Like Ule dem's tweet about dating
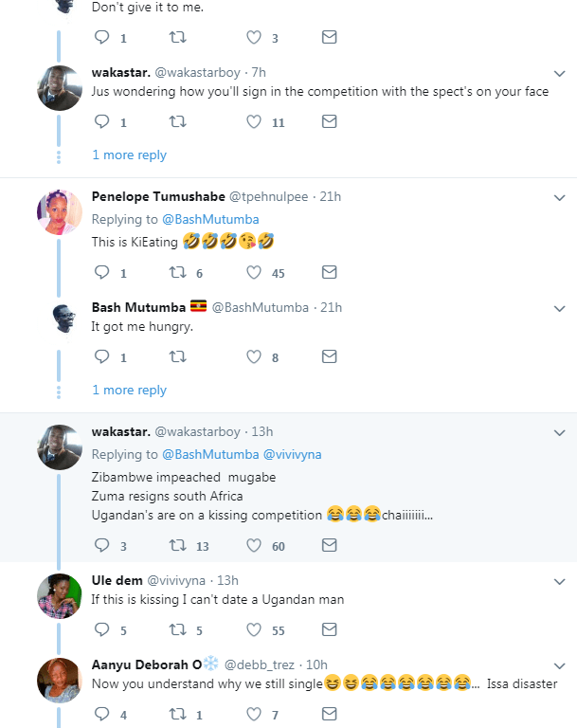 (x=253, y=629)
